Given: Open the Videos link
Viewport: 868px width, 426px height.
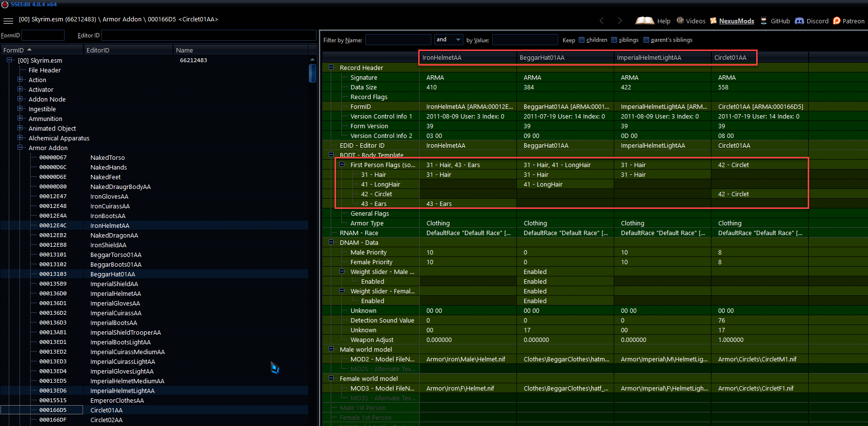Looking at the screenshot, I should click(x=691, y=21).
